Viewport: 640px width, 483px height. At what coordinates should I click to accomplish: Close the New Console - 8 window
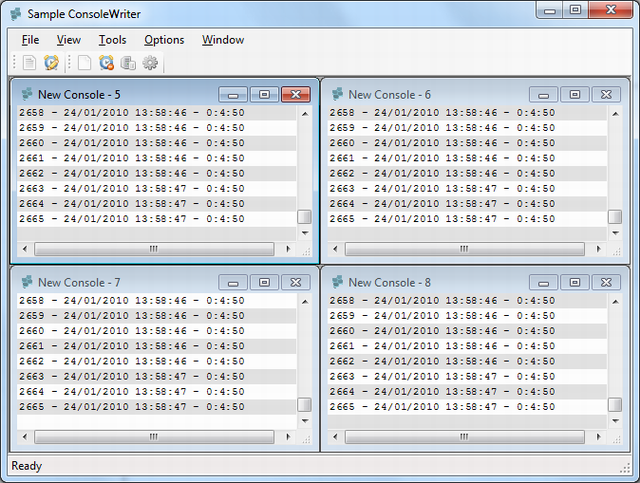click(607, 283)
